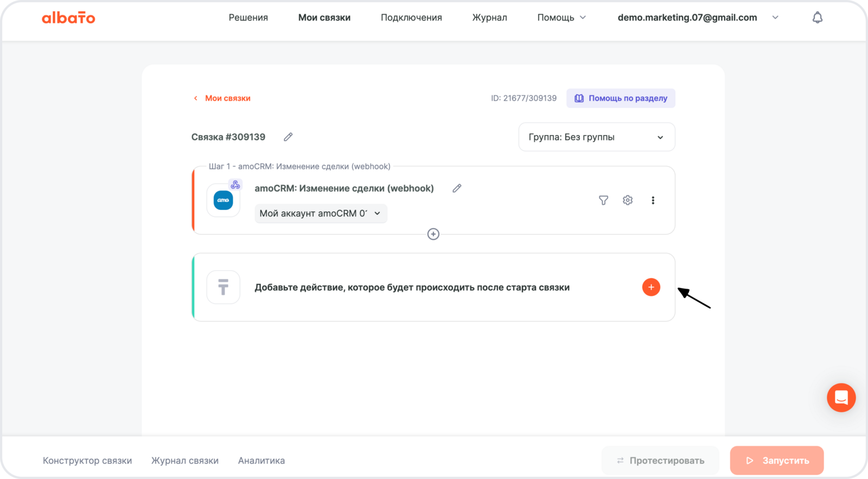Viewport: 868px width, 479px height.
Task: Click the amoCRM app logo icon
Action: pyautogui.click(x=224, y=200)
